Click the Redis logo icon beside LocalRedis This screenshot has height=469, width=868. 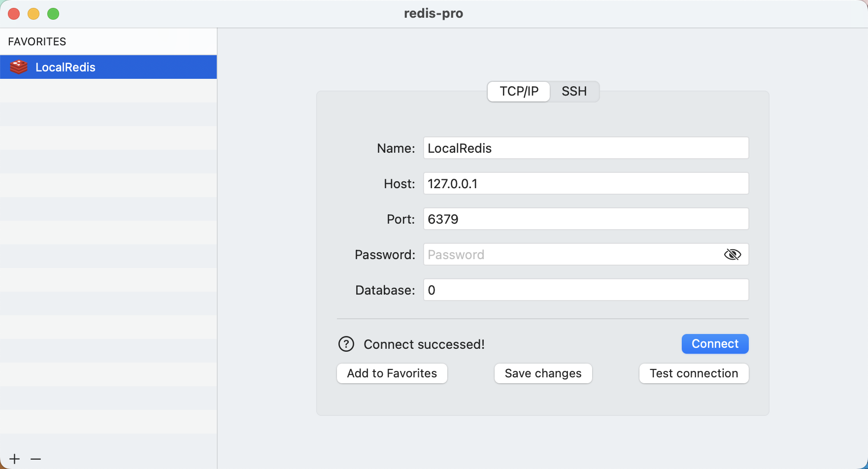[19, 67]
